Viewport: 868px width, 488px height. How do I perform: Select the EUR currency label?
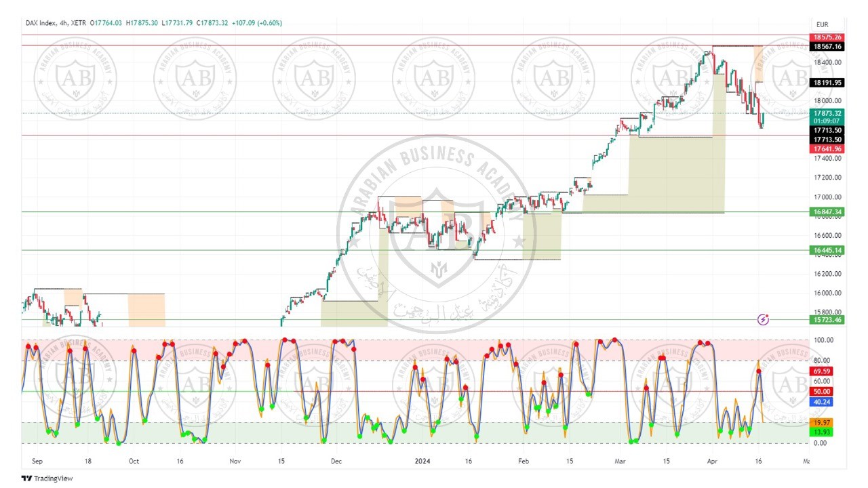point(823,24)
